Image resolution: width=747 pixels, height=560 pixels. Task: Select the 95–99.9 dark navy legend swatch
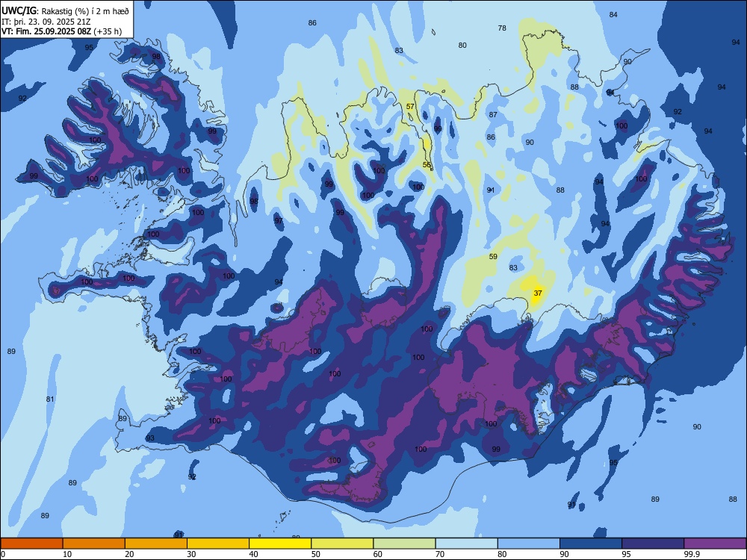click(653, 544)
